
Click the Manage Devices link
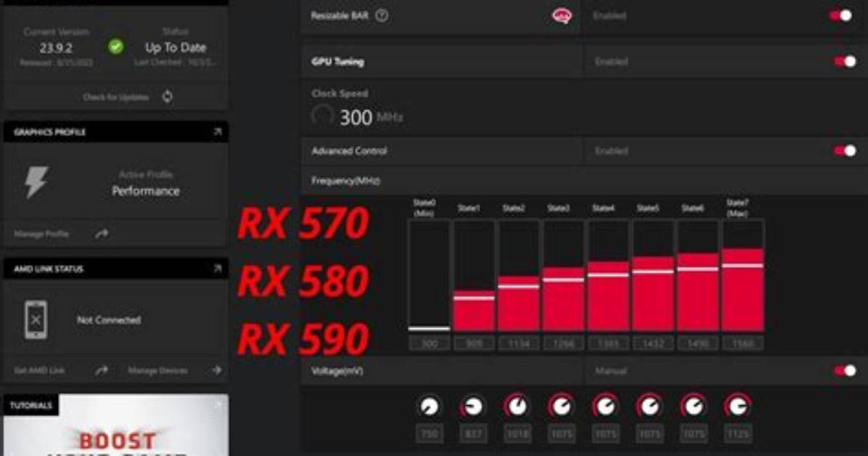(x=157, y=370)
